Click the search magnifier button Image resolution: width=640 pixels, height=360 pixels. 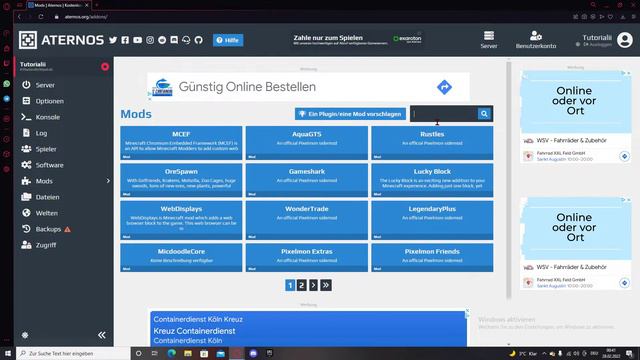coord(484,114)
